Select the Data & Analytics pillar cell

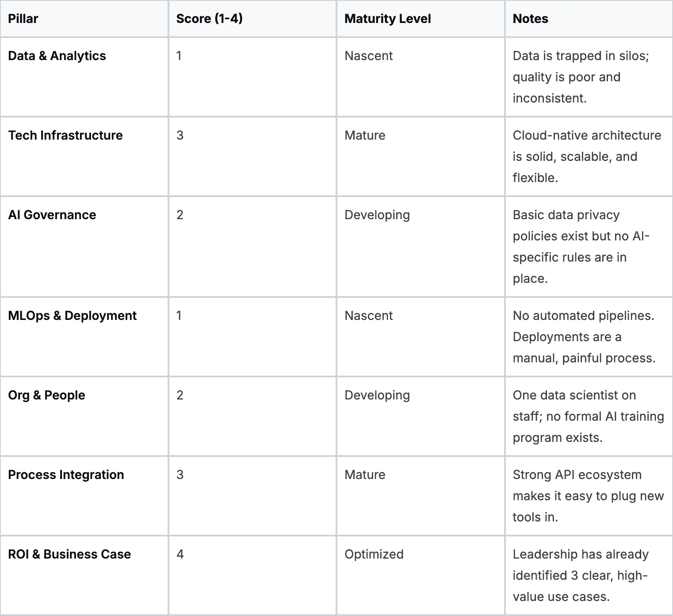57,56
